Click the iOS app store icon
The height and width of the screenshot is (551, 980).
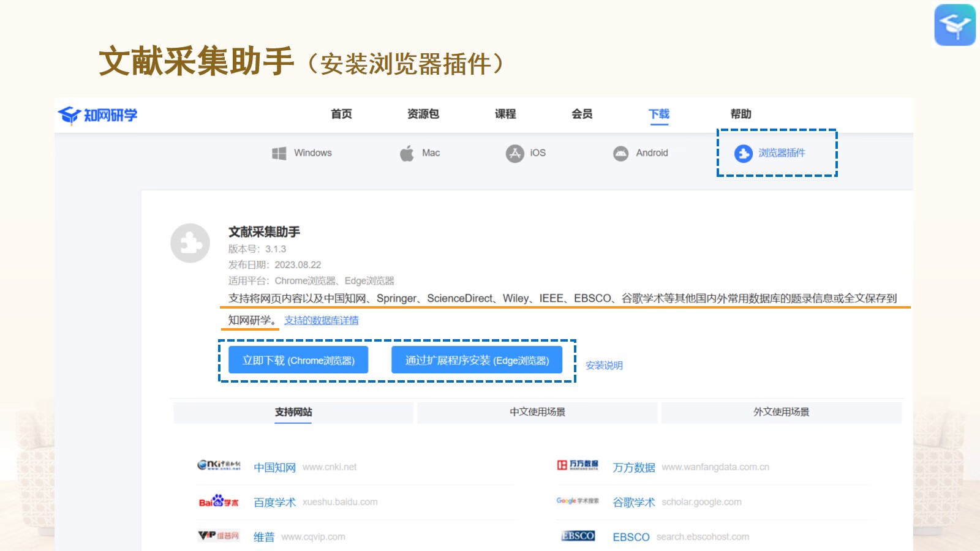point(514,153)
